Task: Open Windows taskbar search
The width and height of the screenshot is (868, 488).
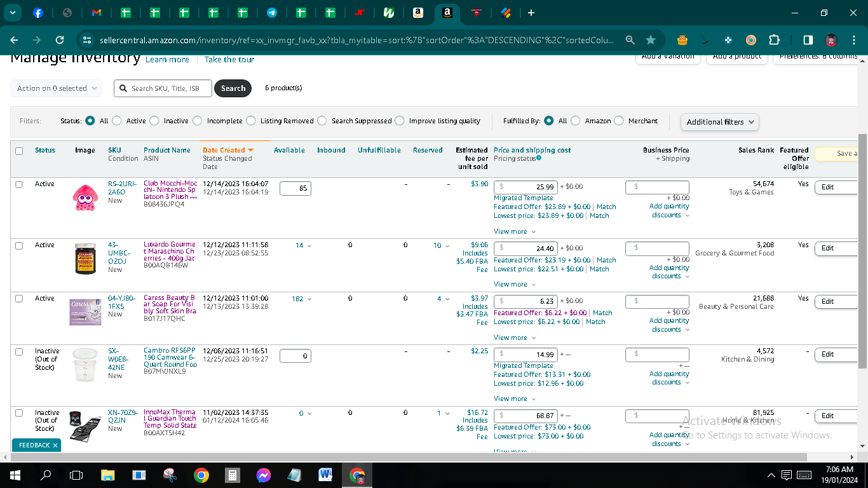Action: [46, 475]
